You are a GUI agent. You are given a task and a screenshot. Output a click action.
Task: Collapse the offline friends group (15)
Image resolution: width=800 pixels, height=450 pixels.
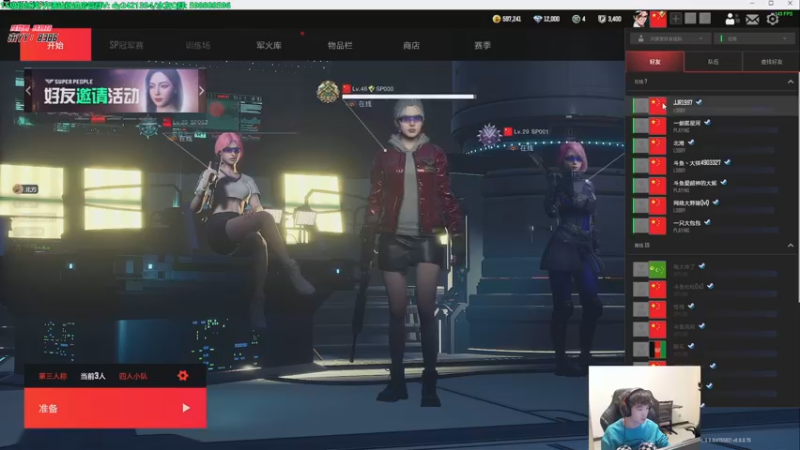coord(790,245)
